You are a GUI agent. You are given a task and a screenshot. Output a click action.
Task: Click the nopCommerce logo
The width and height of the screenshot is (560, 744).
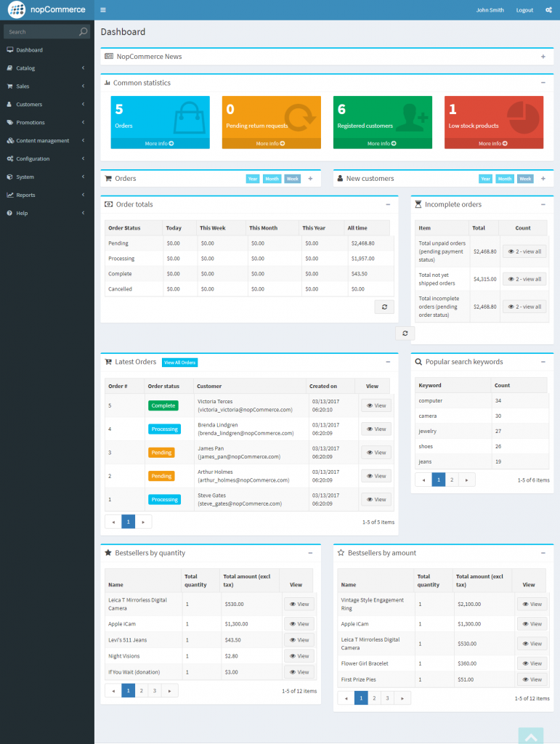[x=47, y=10]
